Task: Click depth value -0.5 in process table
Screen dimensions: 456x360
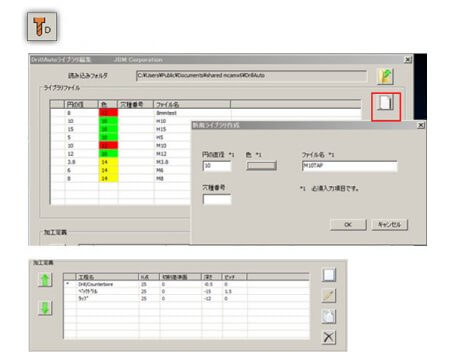Action: pos(209,284)
